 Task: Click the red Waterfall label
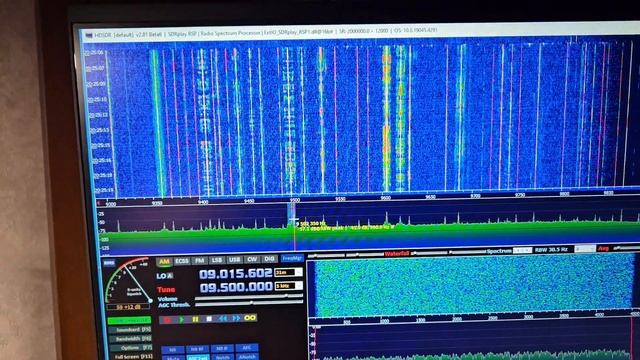pos(397,253)
